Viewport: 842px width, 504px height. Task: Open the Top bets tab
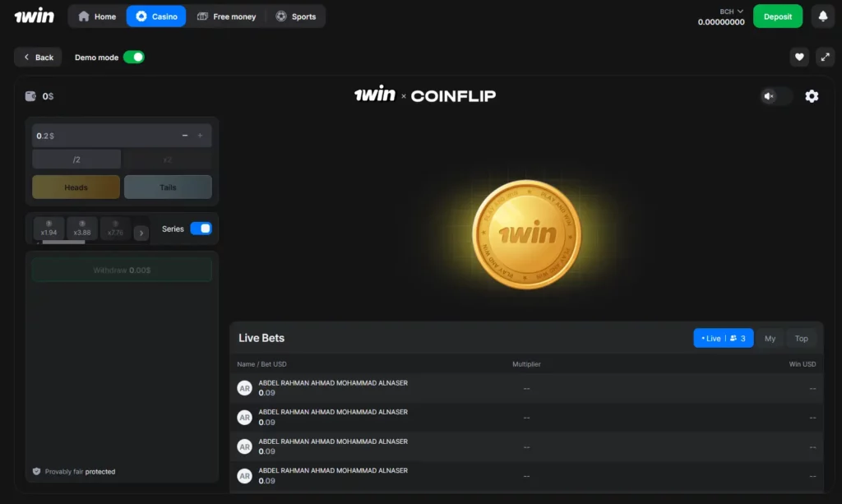coord(802,338)
